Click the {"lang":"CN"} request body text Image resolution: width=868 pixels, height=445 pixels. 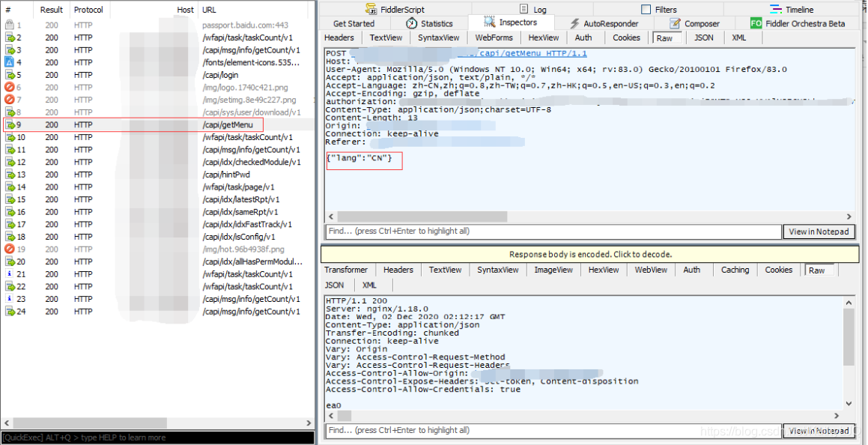359,158
